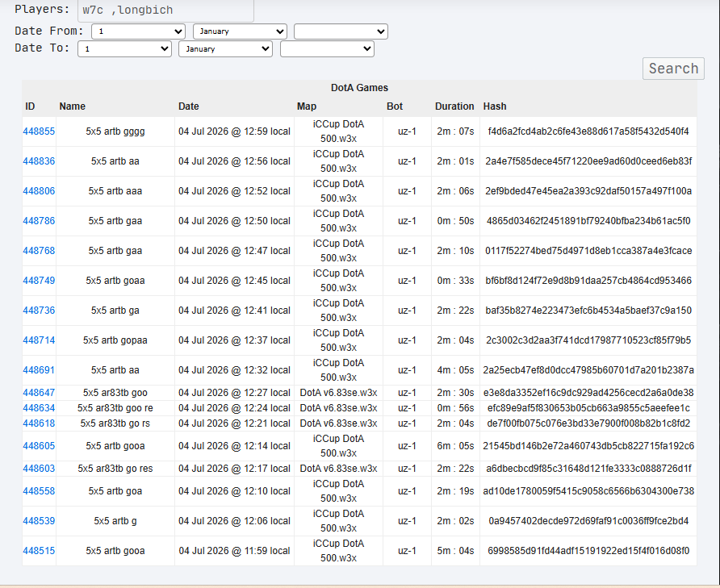Click the Name column header
The image size is (720, 588).
tap(72, 106)
